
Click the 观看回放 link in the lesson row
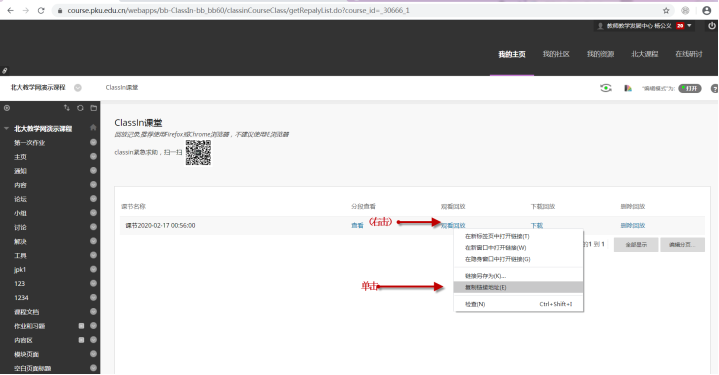pos(453,226)
